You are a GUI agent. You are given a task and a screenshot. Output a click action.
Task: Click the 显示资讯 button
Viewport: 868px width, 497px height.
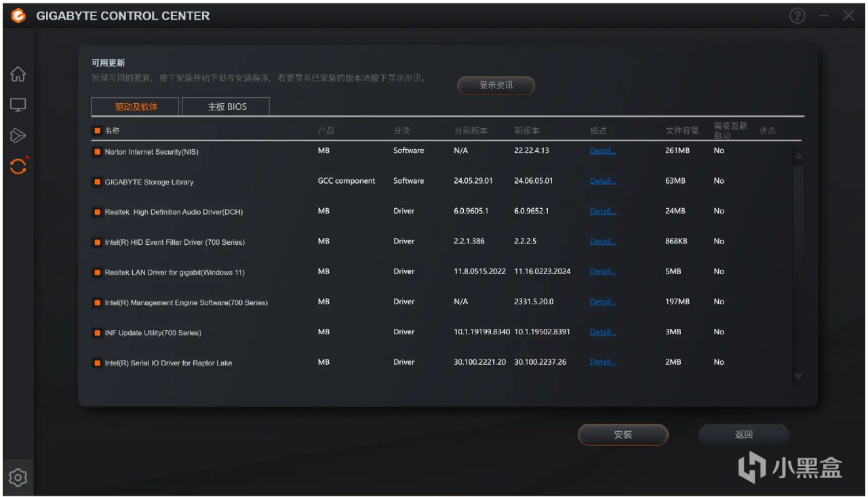(x=496, y=85)
